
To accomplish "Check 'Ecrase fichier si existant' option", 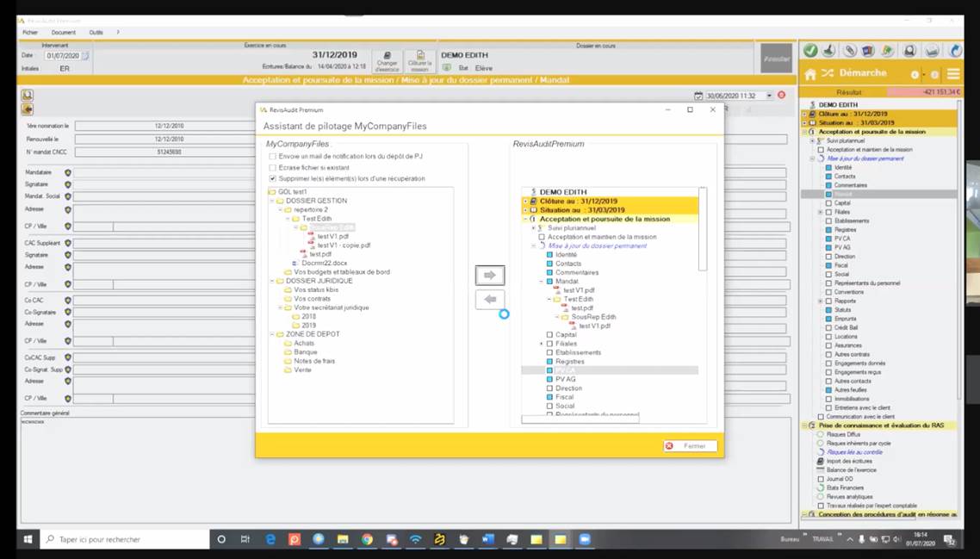I will coord(273,167).
